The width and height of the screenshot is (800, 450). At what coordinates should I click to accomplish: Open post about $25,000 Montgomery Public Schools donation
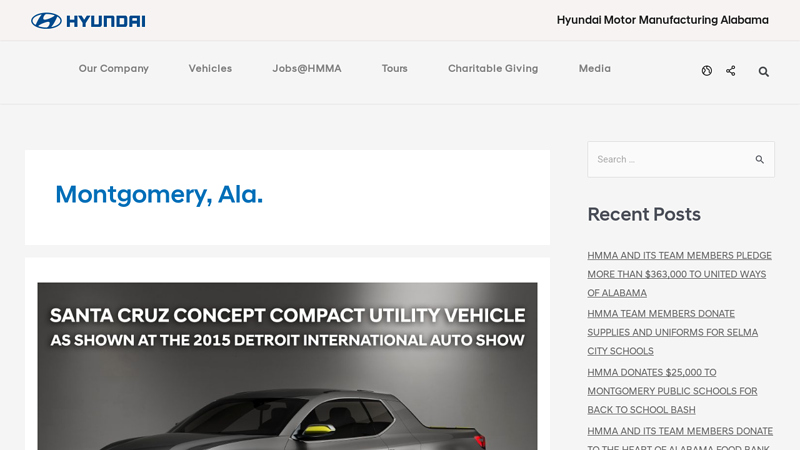(x=672, y=391)
